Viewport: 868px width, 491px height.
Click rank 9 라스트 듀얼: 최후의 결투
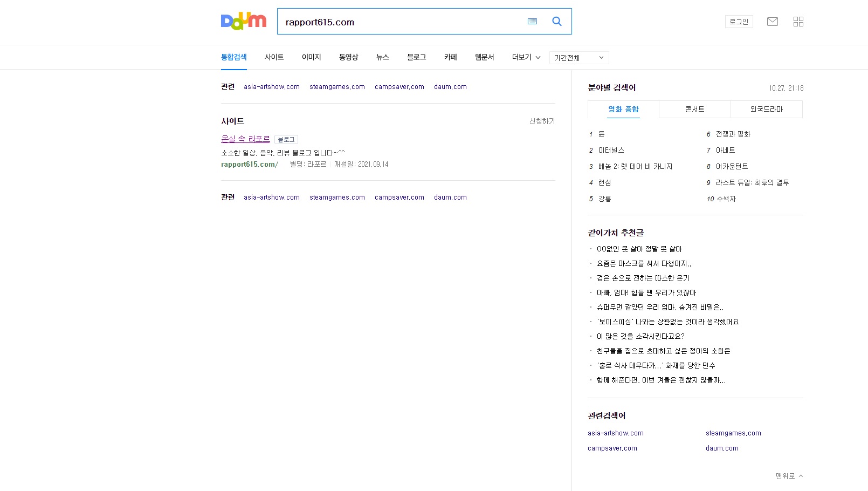pos(753,183)
